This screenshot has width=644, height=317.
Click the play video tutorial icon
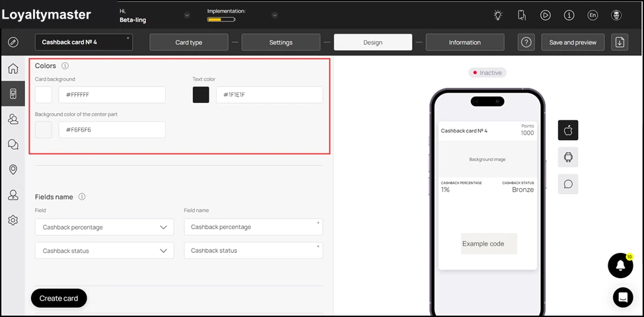point(545,16)
